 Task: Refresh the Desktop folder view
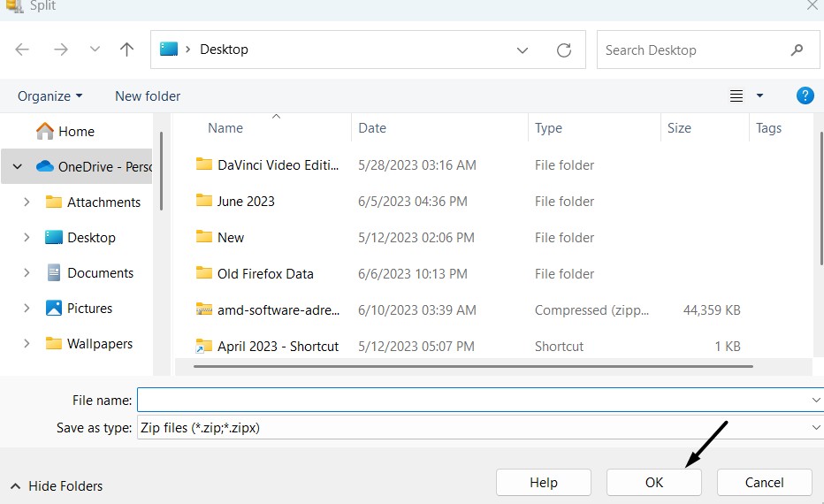tap(564, 50)
